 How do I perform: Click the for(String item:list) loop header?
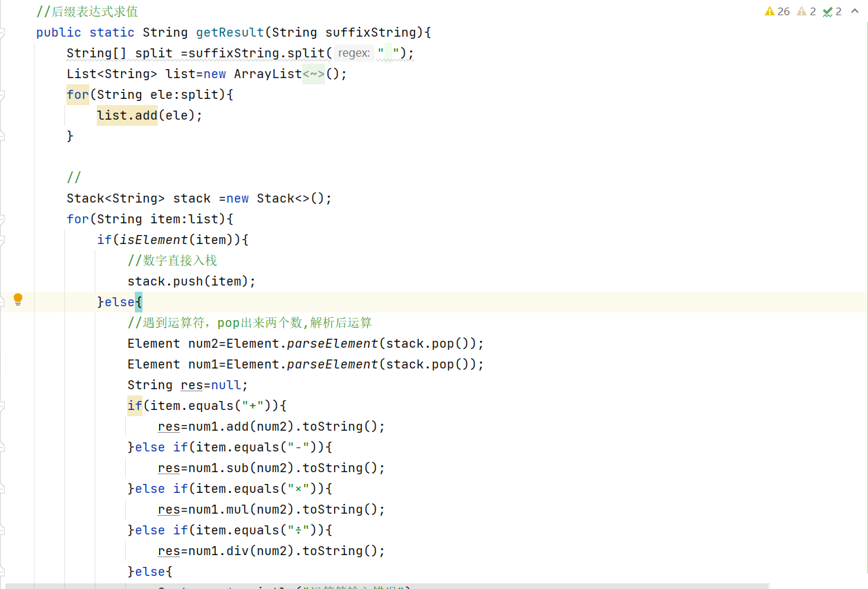(x=150, y=219)
